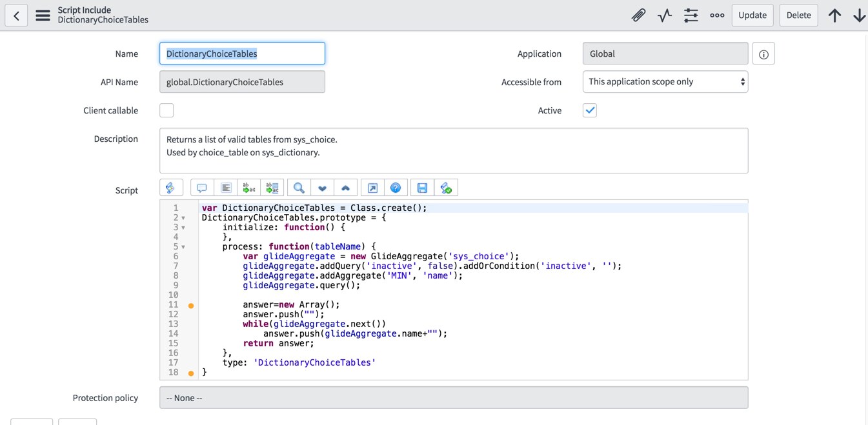Screen dimensions: 868x425
Task: Click the answer.push("") line
Action: [283, 314]
